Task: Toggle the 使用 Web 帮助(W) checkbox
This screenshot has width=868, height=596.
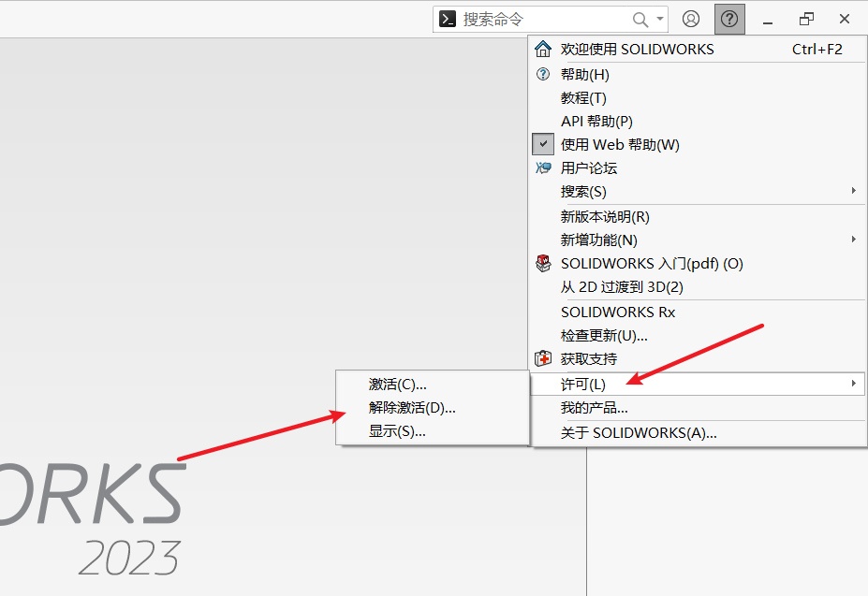Action: 543,144
